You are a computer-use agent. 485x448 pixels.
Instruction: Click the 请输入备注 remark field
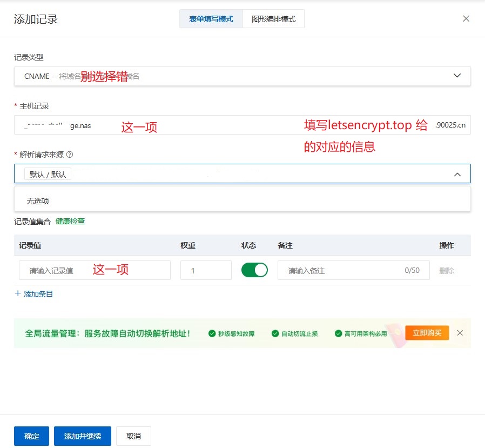[x=340, y=270]
